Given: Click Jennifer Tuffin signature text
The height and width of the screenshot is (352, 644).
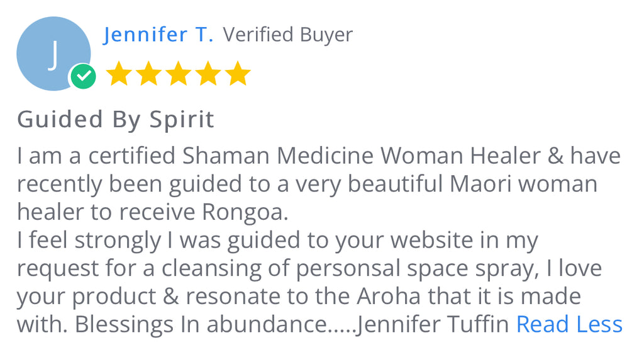Looking at the screenshot, I should (x=432, y=324).
